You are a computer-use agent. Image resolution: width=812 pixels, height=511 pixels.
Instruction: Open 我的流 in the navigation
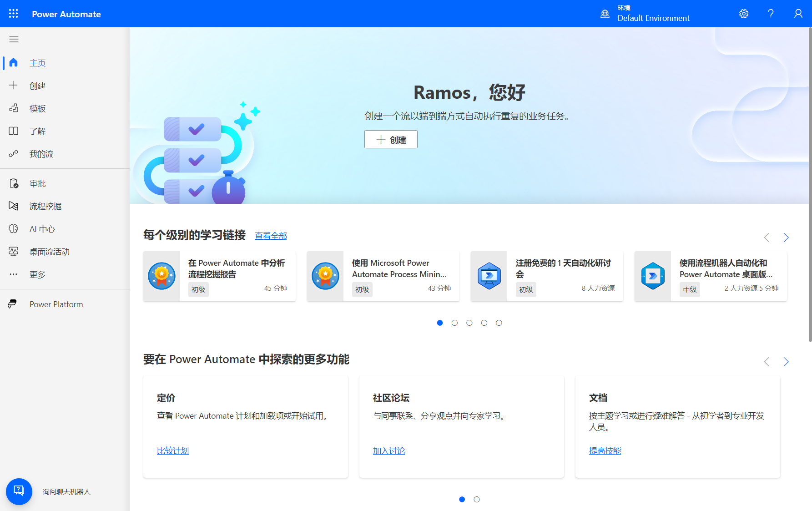click(41, 154)
